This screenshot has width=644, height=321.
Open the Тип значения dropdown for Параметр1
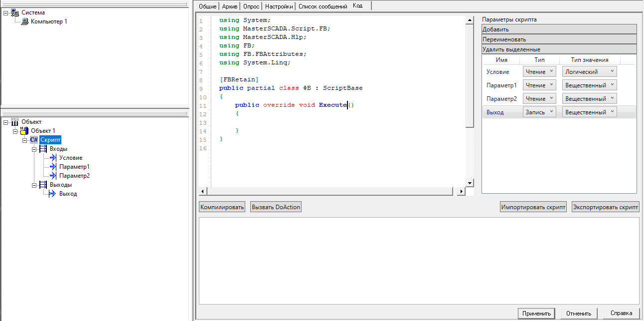589,85
